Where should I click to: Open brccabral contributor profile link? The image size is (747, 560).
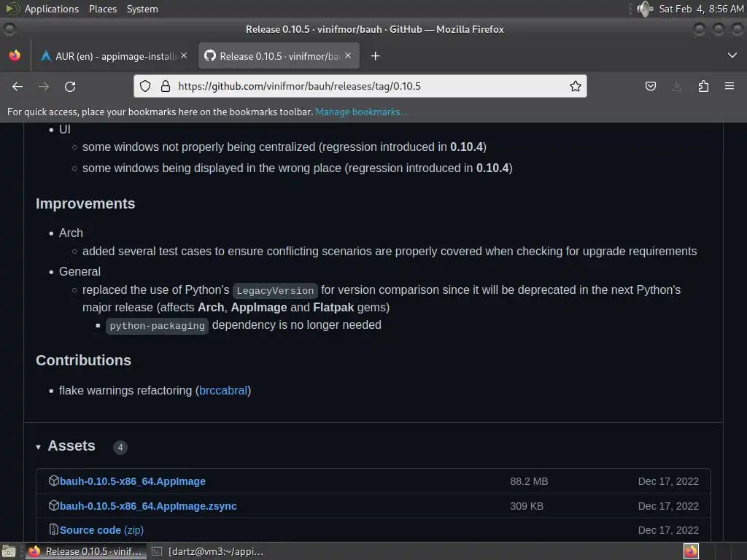[x=223, y=391]
